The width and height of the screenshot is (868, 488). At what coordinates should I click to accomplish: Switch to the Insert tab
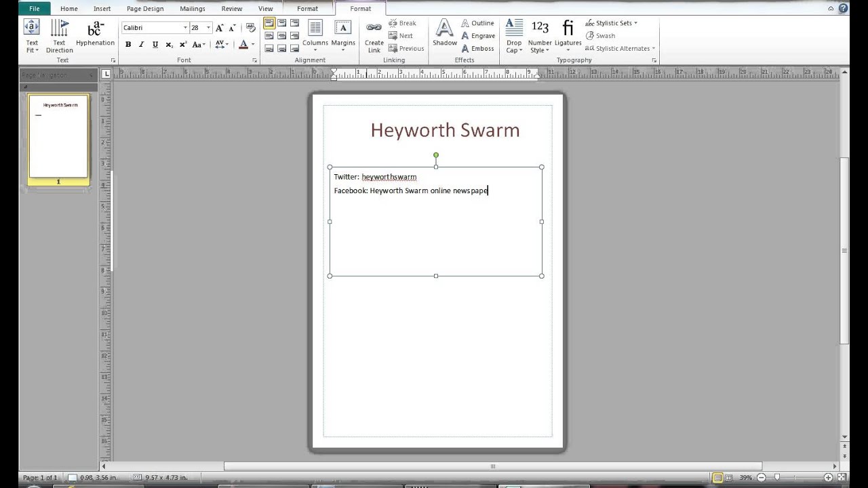point(102,9)
